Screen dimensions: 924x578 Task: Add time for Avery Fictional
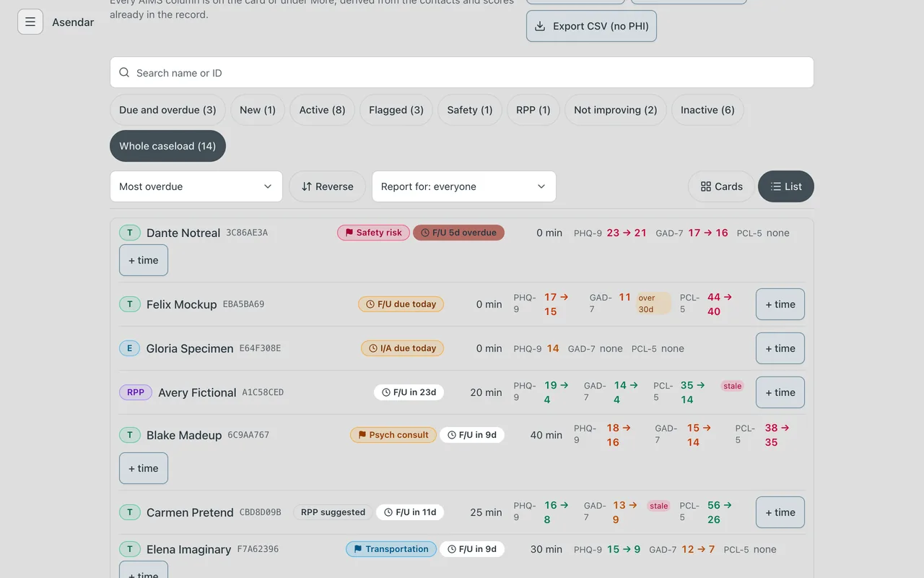[x=780, y=392]
